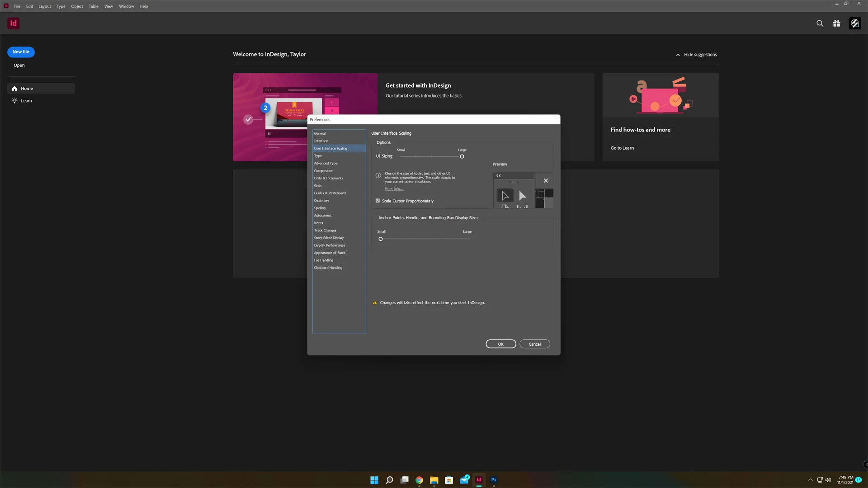Click the InDesign home logo icon
Viewport: 868px width, 488px height.
point(14,23)
